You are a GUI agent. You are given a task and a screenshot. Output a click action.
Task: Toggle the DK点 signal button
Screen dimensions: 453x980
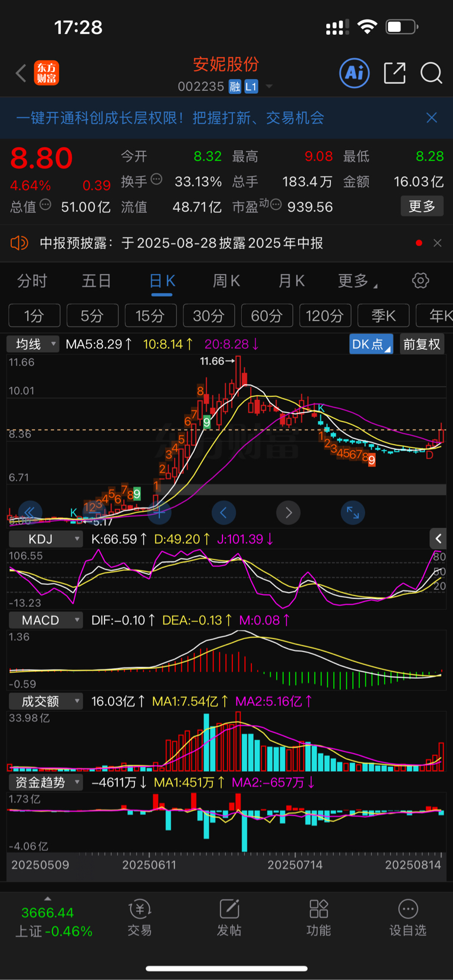[371, 344]
